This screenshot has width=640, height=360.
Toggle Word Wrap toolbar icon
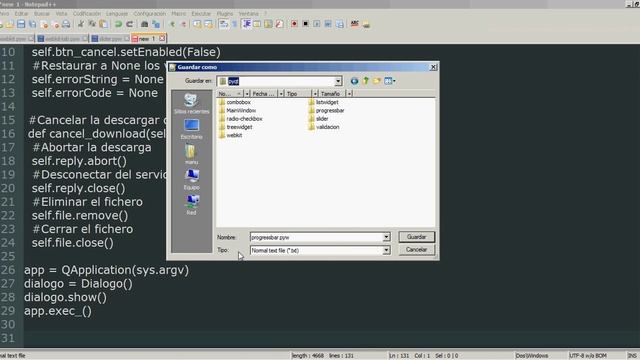pos(224,24)
